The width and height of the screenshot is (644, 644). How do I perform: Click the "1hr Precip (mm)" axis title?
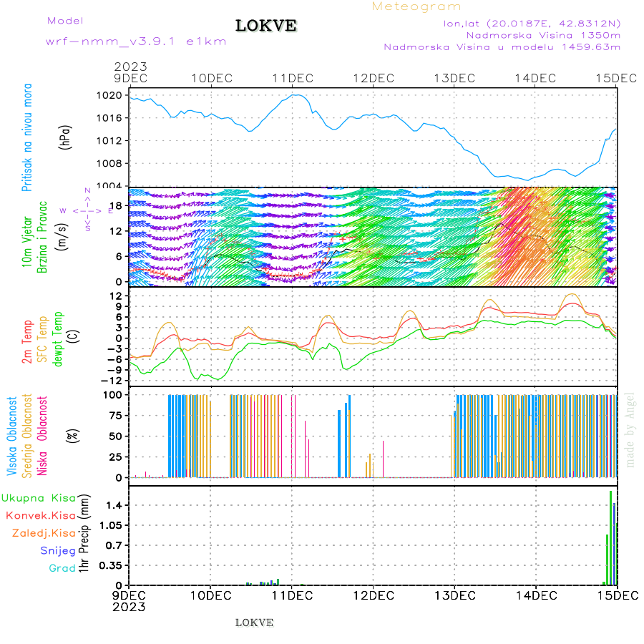tap(84, 533)
